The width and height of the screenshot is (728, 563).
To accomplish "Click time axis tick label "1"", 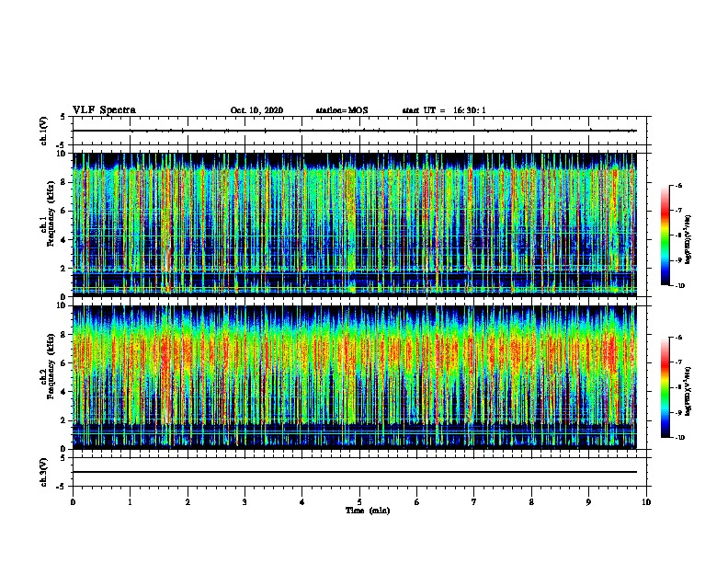I will click(130, 501).
